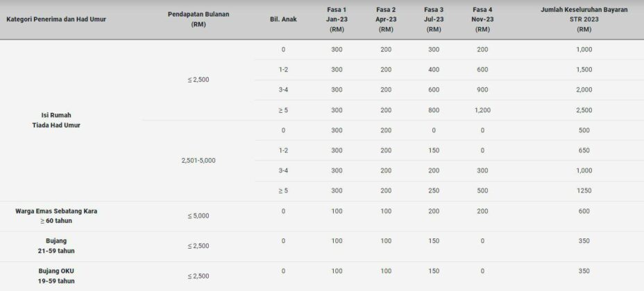This screenshot has width=644, height=291.
Task: Click the Kategori Penerima dan Had Umur header
Action: coord(56,19)
